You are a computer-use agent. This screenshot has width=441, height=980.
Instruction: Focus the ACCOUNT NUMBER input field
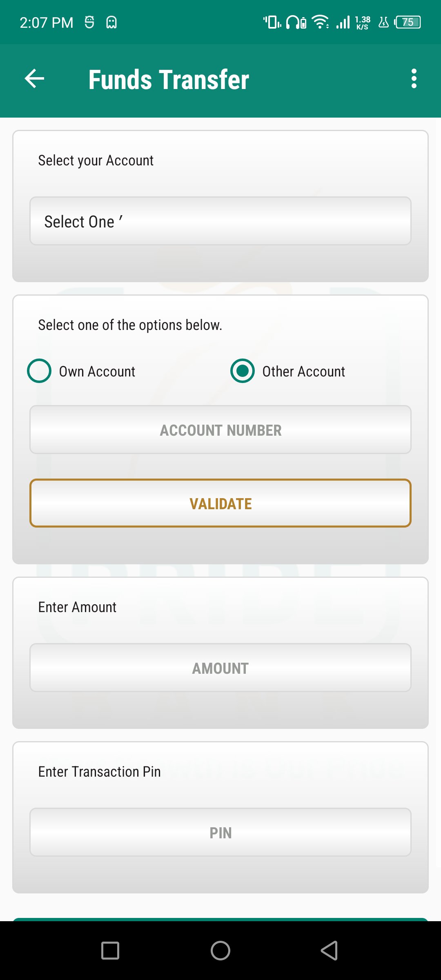point(220,430)
